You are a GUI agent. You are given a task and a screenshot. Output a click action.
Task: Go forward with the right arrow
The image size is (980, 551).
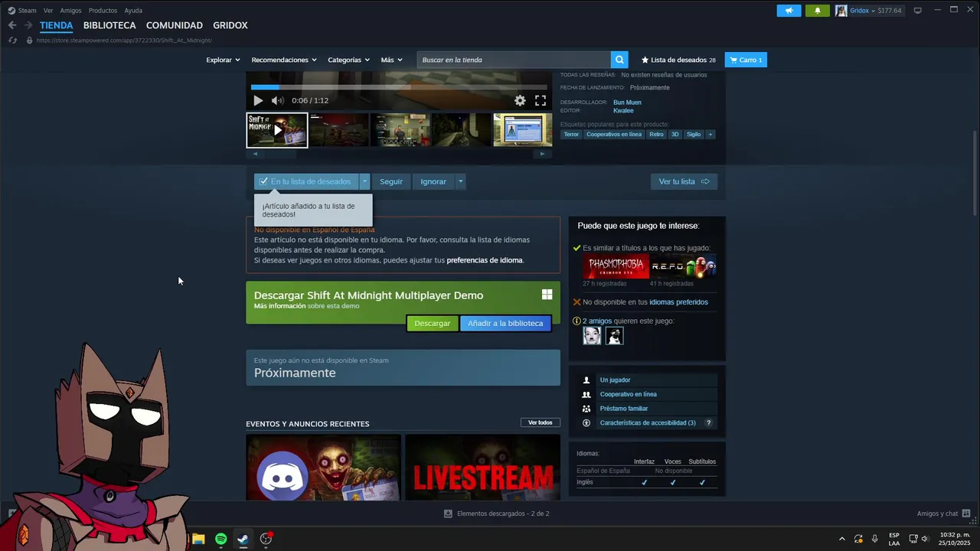tap(28, 25)
